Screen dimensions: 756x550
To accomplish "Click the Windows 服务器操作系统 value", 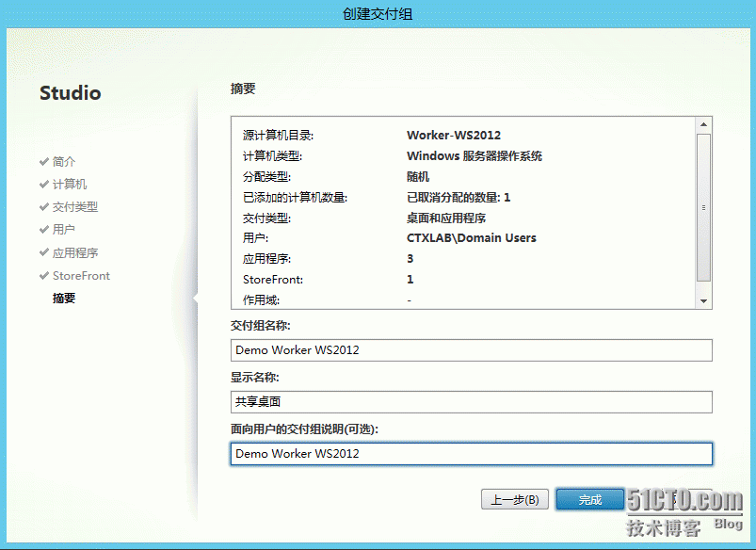I will click(474, 155).
